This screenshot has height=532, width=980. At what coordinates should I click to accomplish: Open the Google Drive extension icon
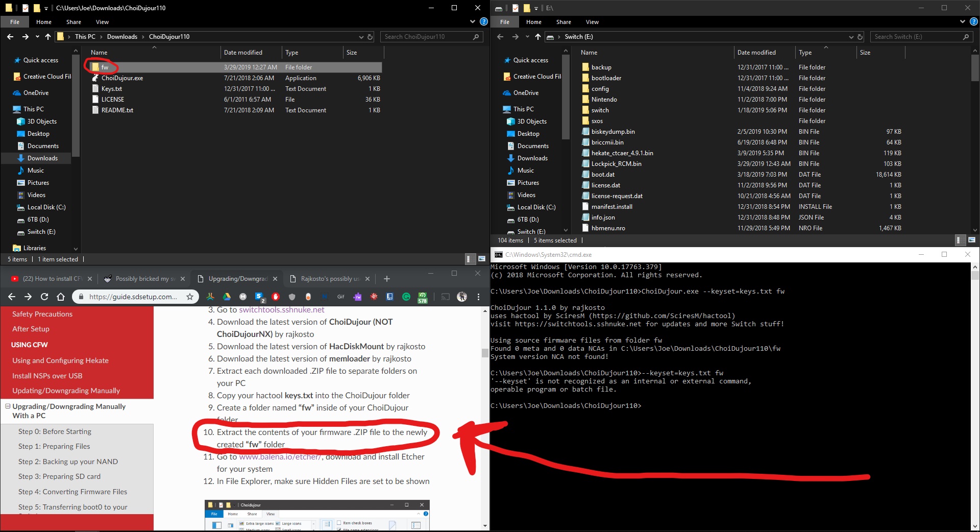click(227, 297)
